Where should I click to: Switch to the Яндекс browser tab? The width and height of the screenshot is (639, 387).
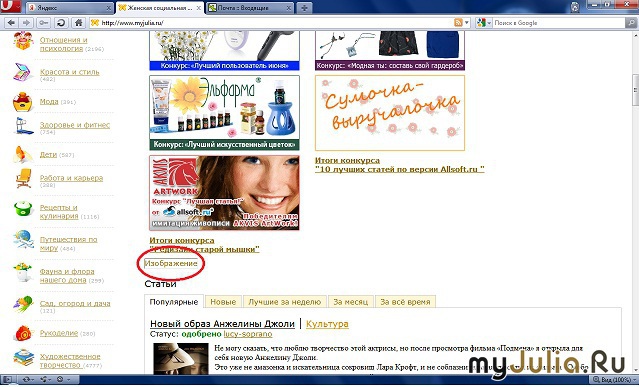point(69,8)
